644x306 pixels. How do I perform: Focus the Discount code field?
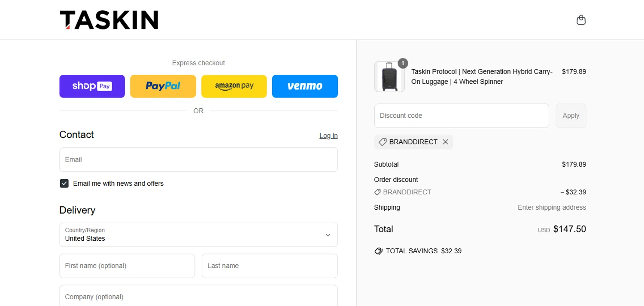462,116
